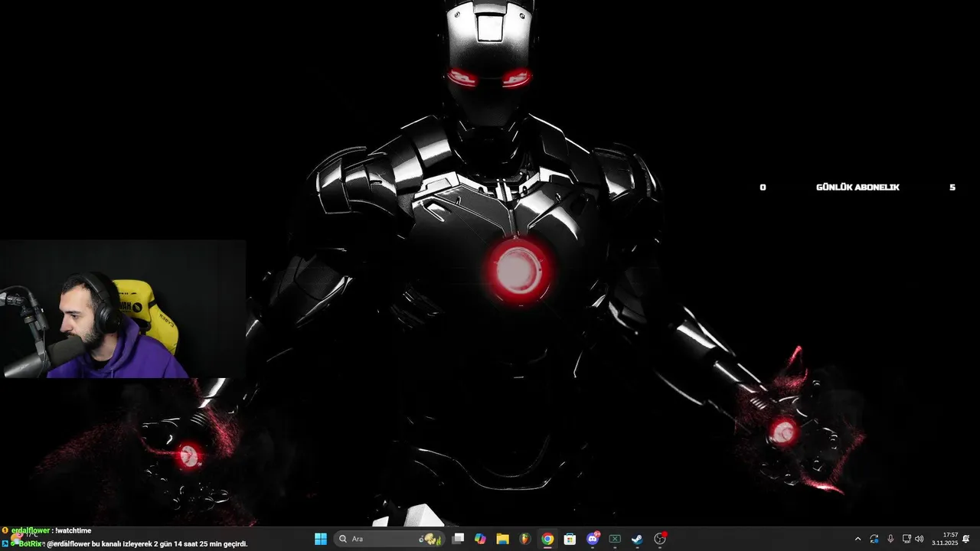Click the sync status tray icon
This screenshot has width=980, height=551.
tap(874, 539)
